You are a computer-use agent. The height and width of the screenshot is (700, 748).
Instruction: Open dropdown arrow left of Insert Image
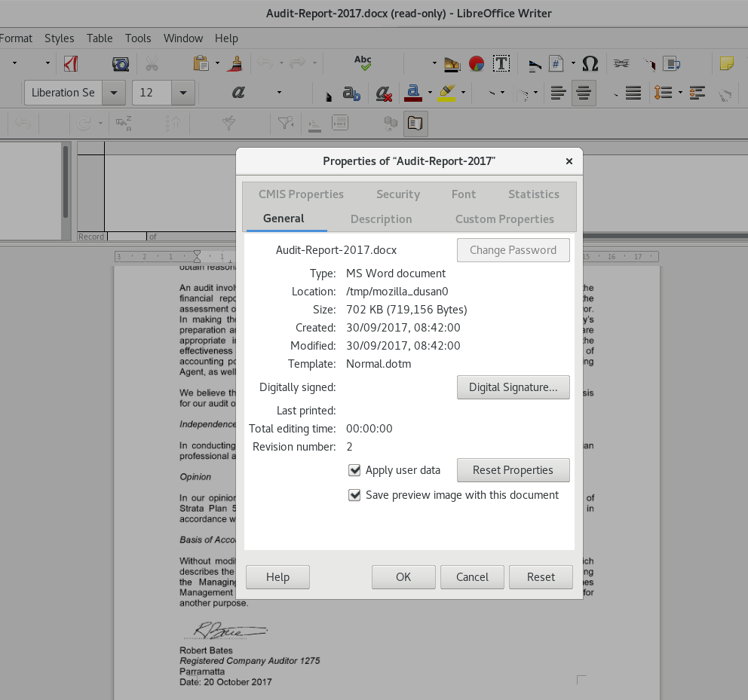point(434,63)
